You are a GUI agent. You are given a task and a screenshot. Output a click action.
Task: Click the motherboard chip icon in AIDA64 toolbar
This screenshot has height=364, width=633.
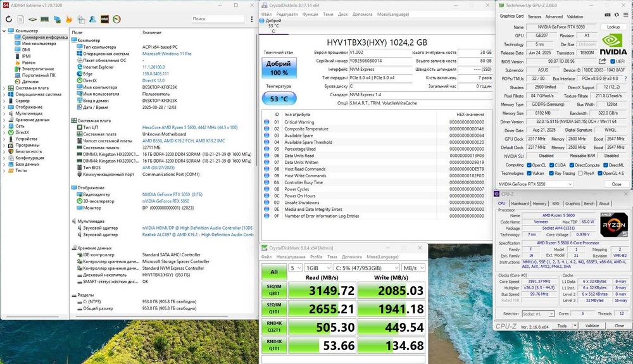(x=33, y=19)
